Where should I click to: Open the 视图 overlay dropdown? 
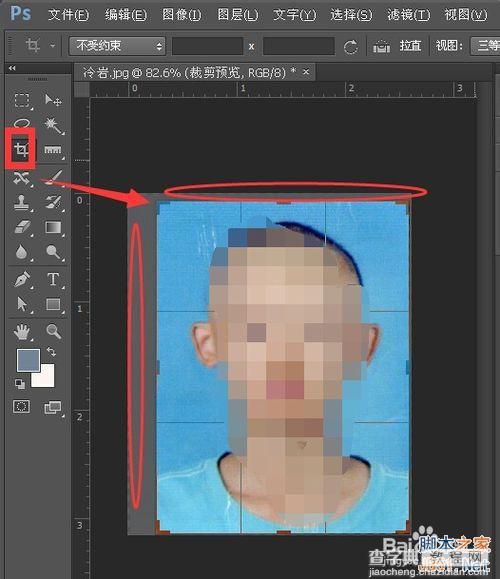[485, 46]
